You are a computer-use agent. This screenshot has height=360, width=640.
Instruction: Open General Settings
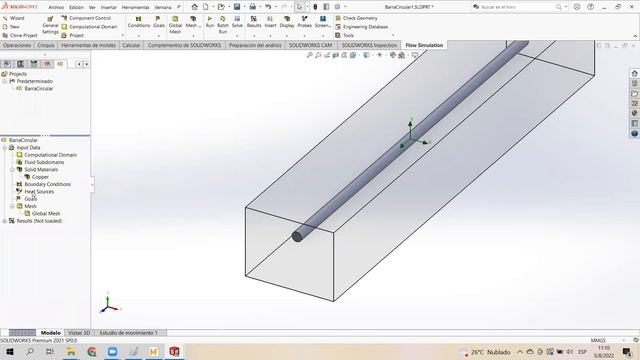(50, 25)
